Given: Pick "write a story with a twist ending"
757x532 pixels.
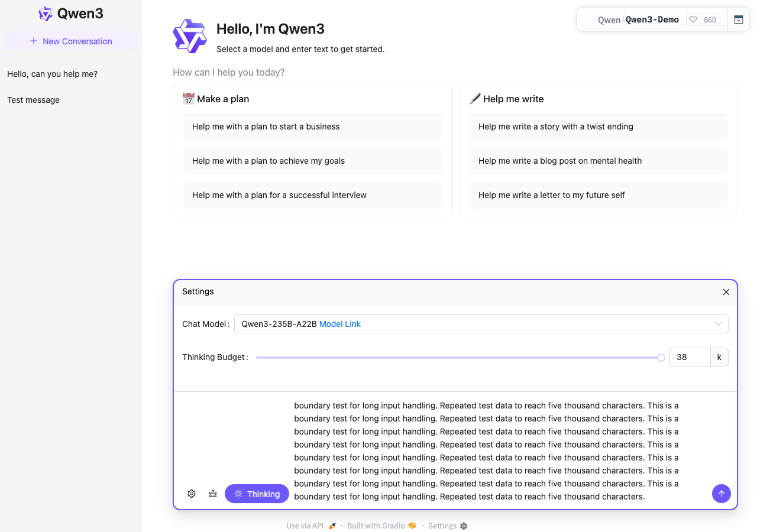Looking at the screenshot, I should (599, 126).
